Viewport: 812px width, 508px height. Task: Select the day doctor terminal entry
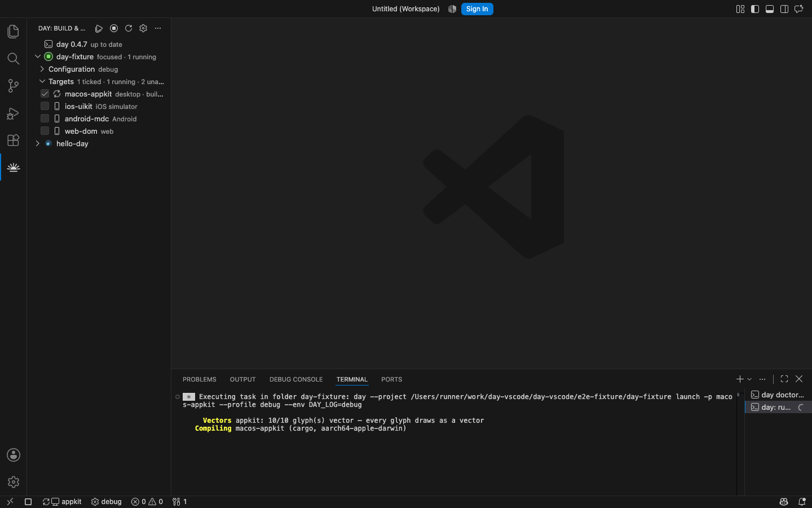click(x=778, y=395)
